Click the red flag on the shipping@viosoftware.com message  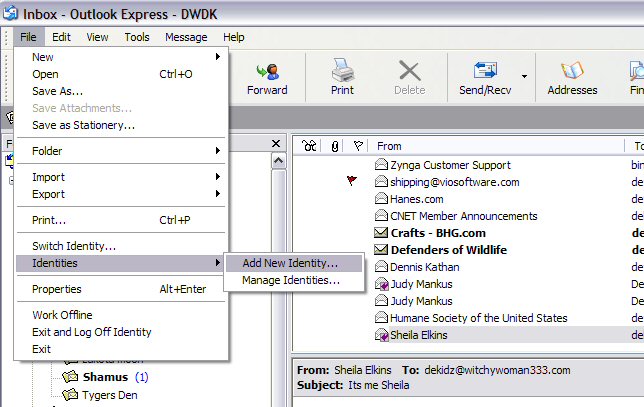pyautogui.click(x=351, y=182)
